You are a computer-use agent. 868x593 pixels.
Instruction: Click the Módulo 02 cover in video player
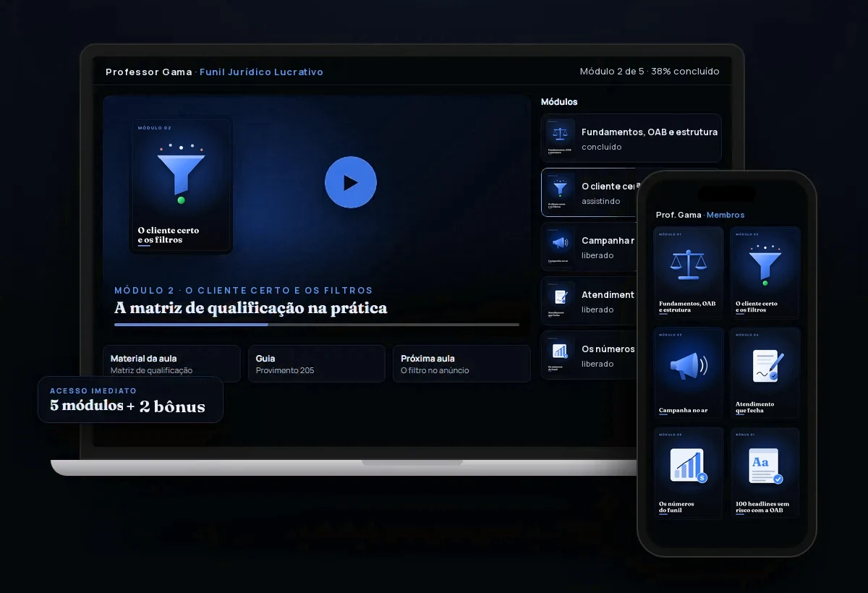[182, 186]
